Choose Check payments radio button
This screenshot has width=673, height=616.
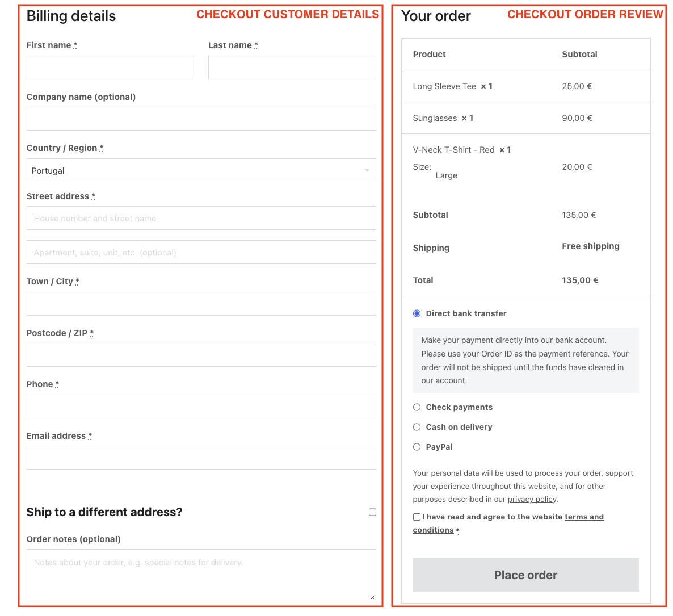417,407
